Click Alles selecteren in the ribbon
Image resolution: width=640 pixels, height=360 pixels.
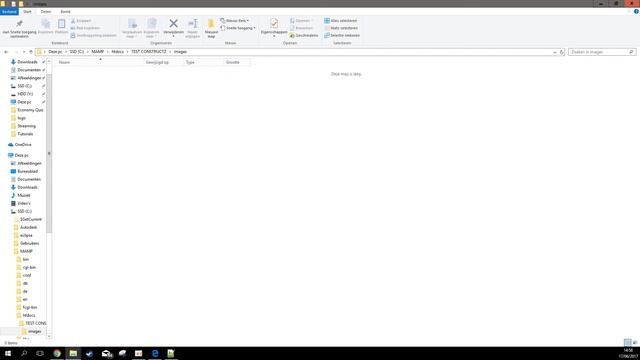[341, 20]
